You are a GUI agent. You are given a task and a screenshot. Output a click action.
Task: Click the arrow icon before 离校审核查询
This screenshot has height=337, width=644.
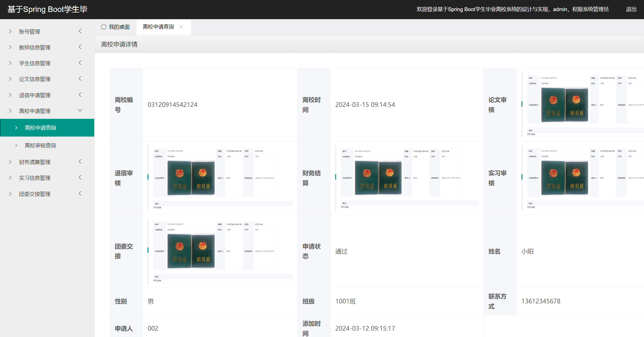(x=16, y=145)
